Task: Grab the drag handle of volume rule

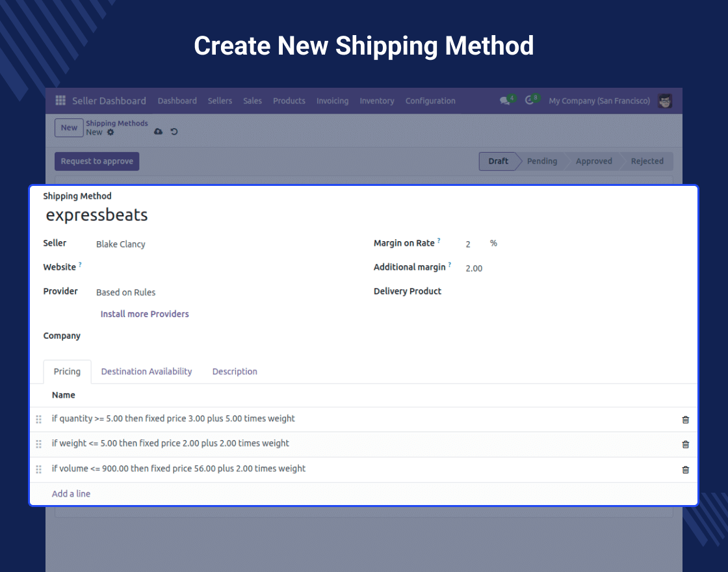Action: click(x=39, y=469)
